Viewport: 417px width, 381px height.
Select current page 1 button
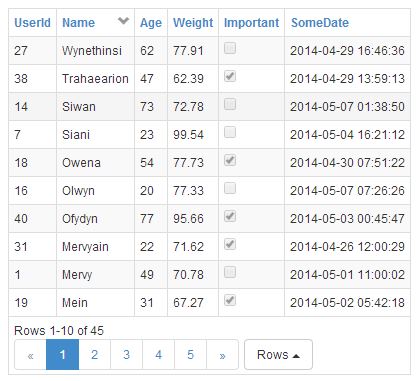tap(62, 355)
